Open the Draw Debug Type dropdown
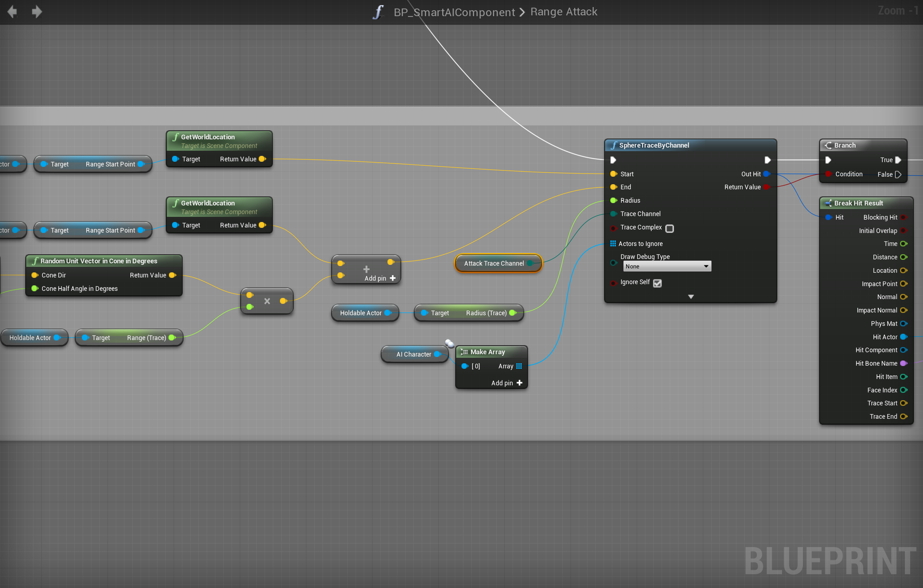The image size is (923, 588). pyautogui.click(x=667, y=266)
